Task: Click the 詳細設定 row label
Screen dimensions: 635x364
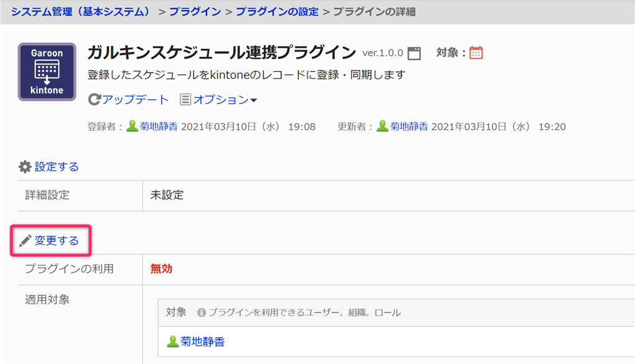Action: pyautogui.click(x=47, y=195)
